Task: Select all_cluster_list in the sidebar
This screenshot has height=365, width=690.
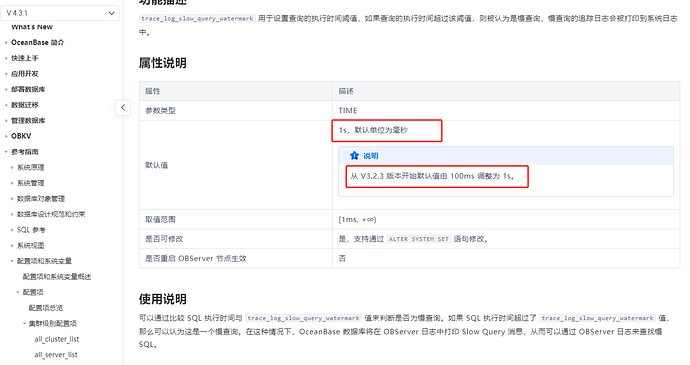Action: tap(57, 339)
